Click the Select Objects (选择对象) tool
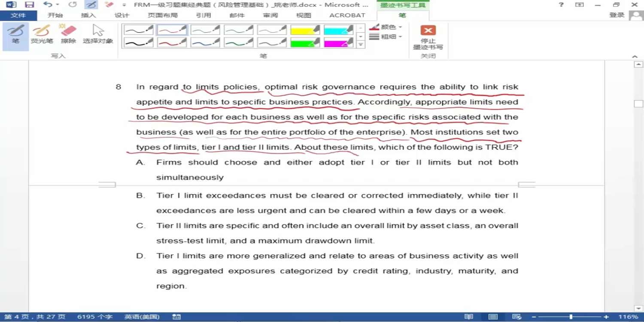The height and width of the screenshot is (322, 644). [98, 35]
